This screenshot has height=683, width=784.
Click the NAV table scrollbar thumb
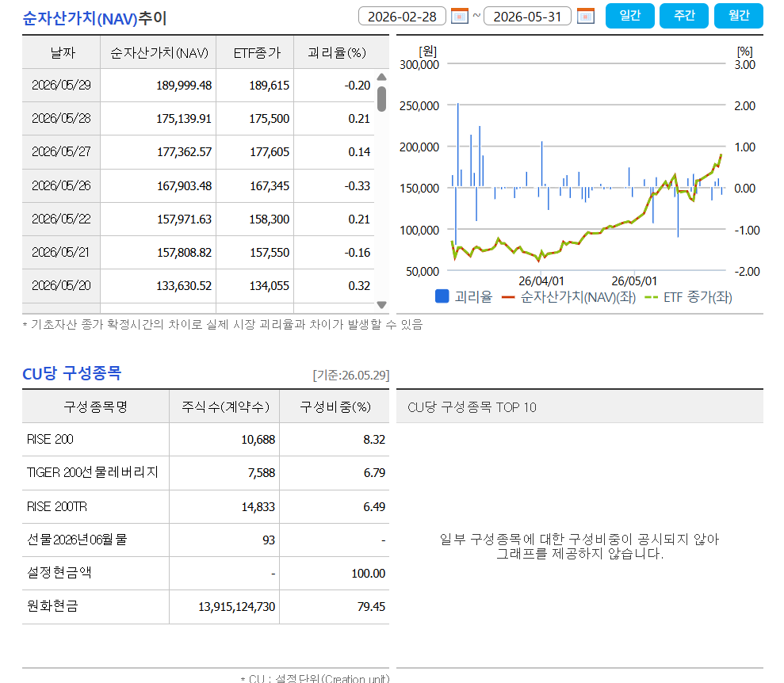381,99
